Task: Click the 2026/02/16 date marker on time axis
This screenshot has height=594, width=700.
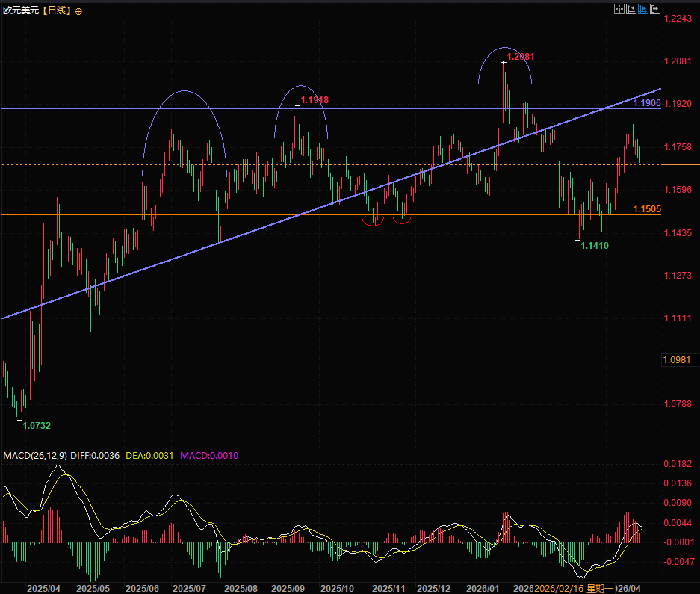Action: (559, 589)
